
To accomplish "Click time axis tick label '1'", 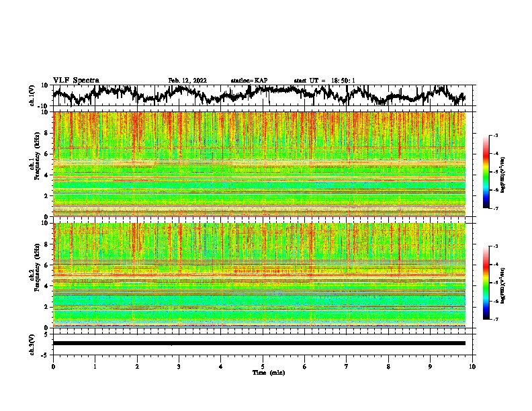I will click(95, 367).
